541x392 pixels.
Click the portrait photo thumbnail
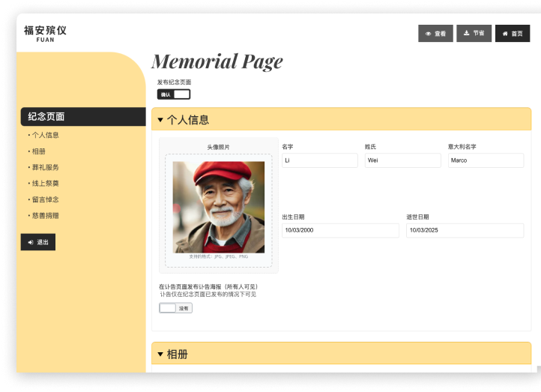tap(218, 207)
